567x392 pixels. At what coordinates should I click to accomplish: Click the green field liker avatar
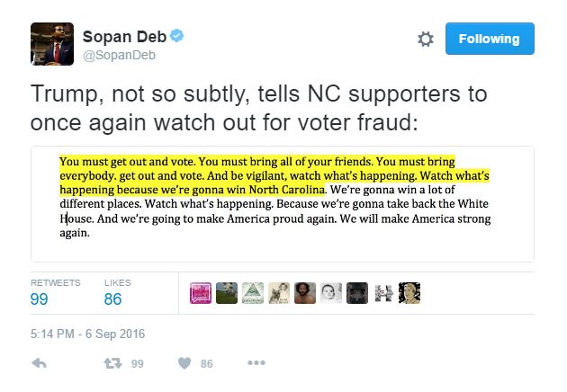227,294
